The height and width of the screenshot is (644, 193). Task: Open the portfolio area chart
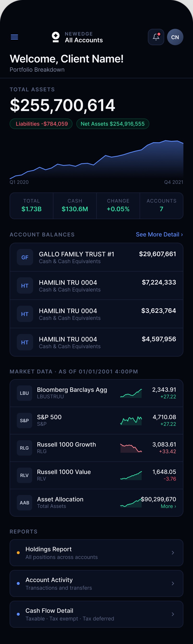[96, 159]
